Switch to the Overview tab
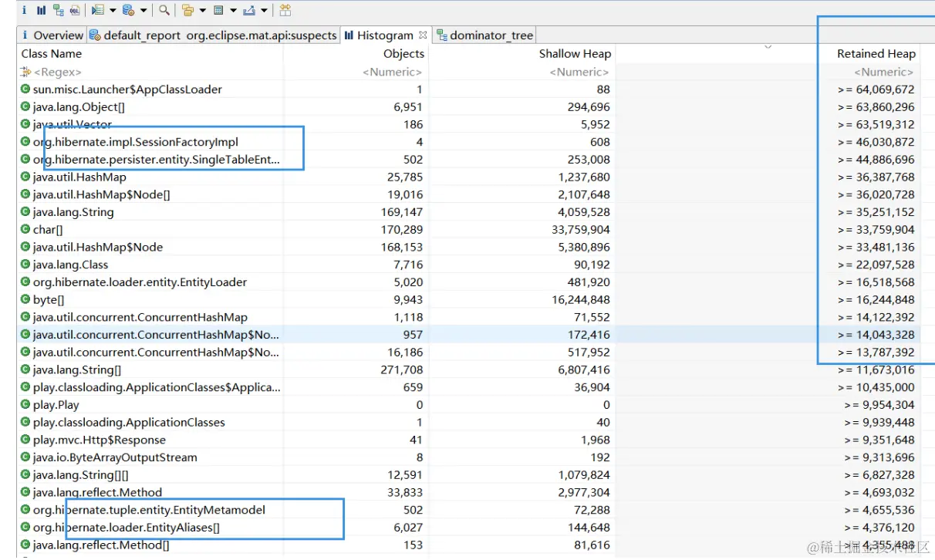Screen dimensions: 935x560 (52, 35)
